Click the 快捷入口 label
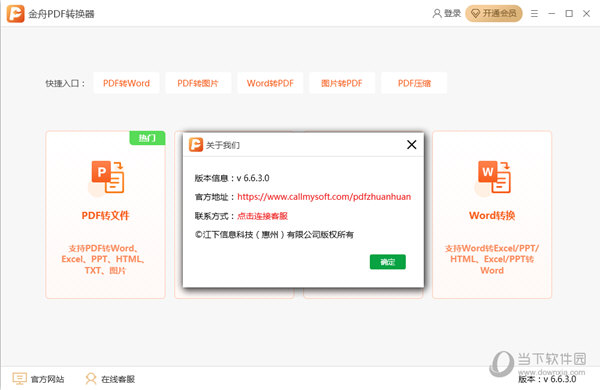Viewport: 600px width, 390px height. (65, 83)
